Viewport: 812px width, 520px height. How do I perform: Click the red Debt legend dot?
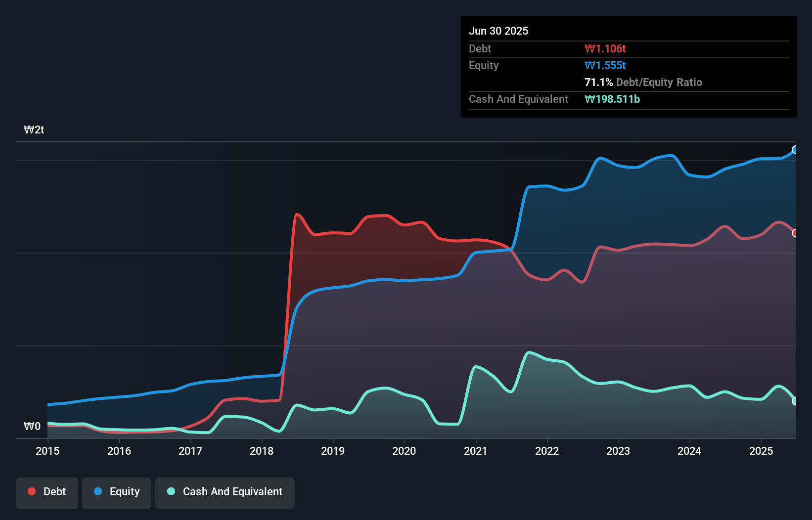[32, 491]
